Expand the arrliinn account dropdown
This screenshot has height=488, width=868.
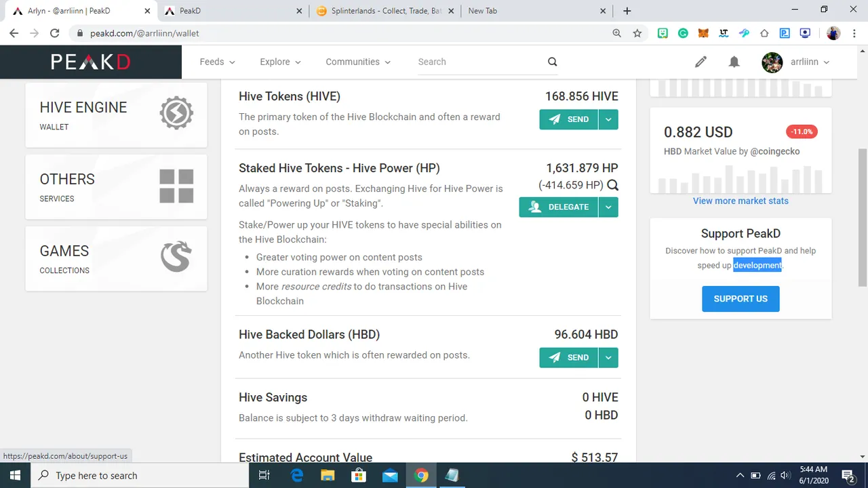click(810, 62)
